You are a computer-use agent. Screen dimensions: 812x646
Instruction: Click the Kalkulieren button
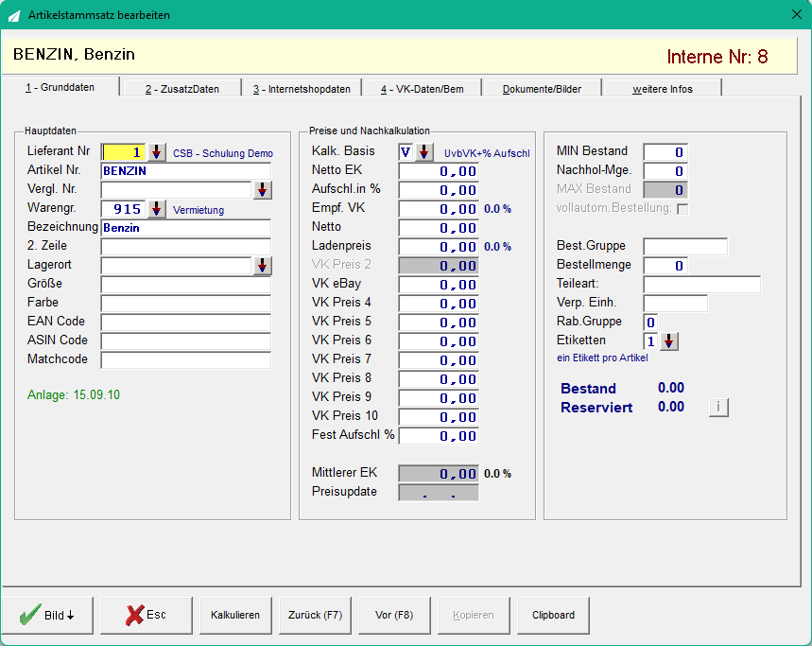[x=235, y=615]
